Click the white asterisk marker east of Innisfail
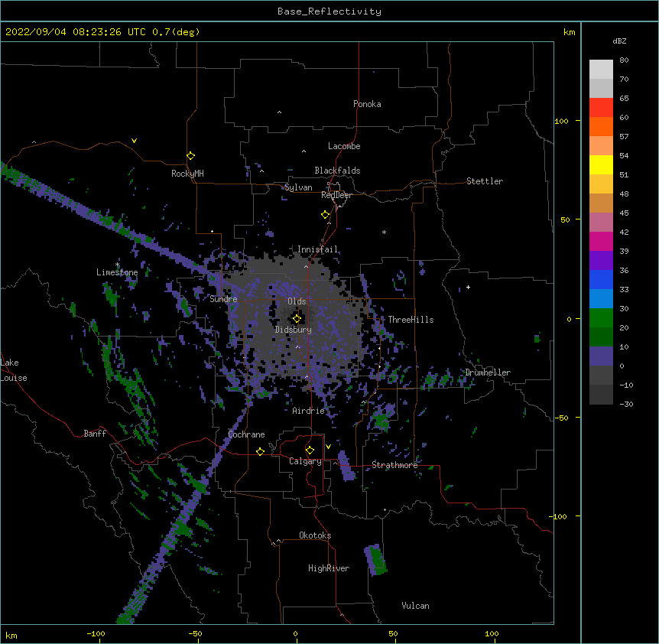 384,232
